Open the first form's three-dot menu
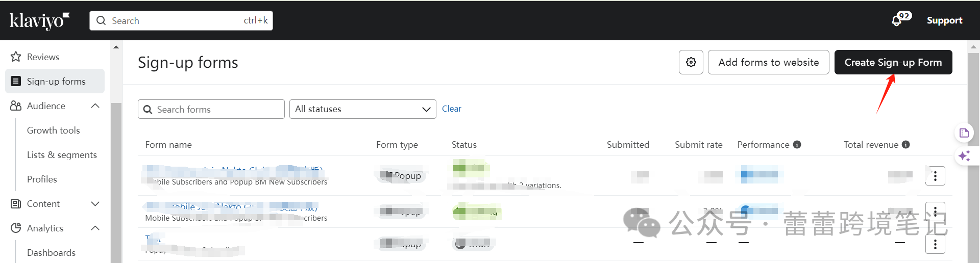980x263 pixels. click(x=935, y=176)
